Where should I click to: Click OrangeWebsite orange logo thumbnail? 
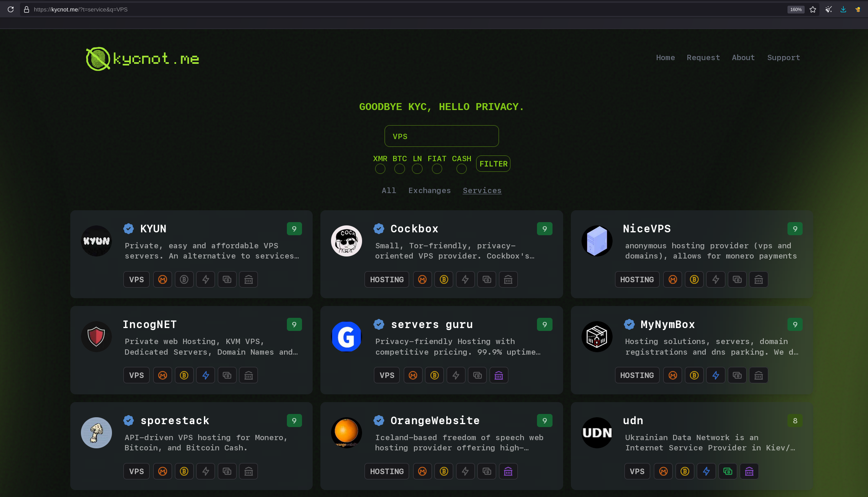tap(347, 433)
